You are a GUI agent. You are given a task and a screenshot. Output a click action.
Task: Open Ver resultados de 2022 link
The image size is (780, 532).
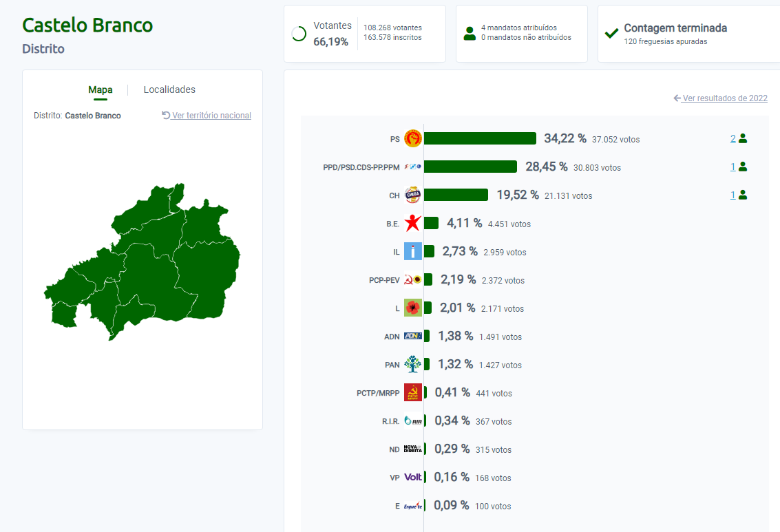coord(724,98)
